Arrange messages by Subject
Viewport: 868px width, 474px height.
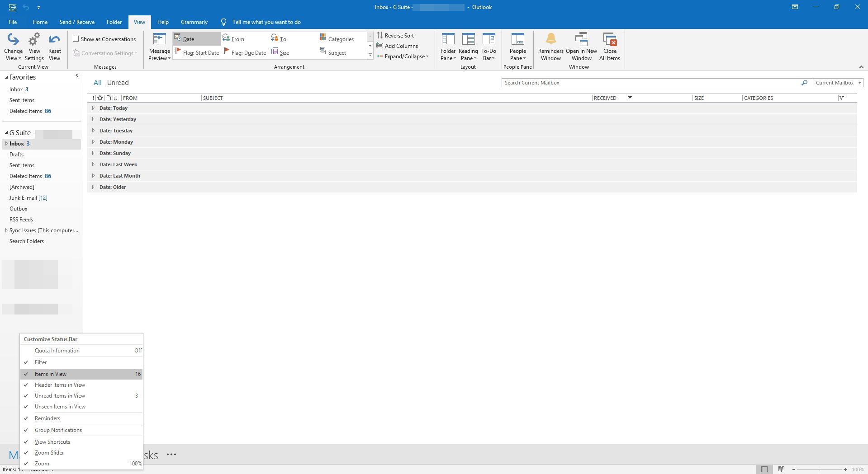point(333,52)
